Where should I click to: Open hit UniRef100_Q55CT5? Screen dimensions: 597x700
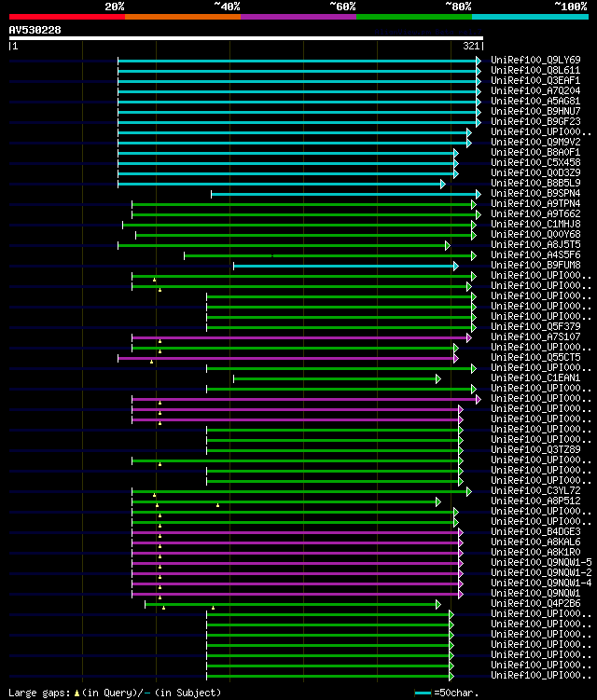[535, 358]
